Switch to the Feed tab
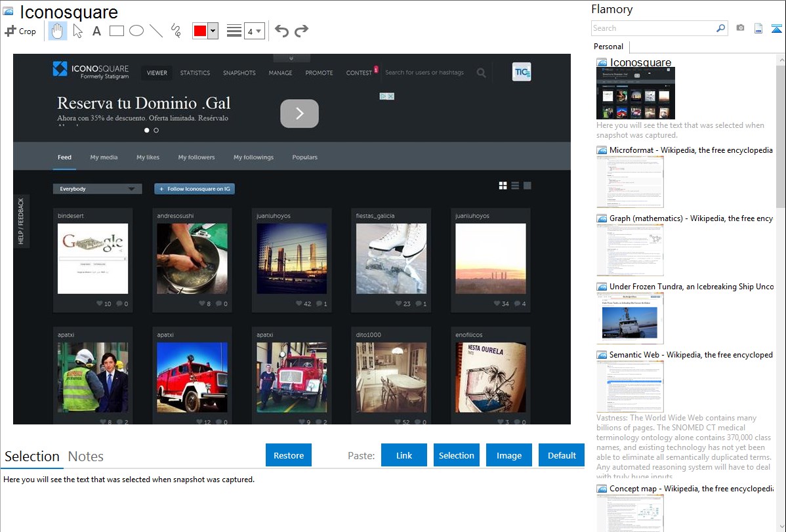This screenshot has width=786, height=532. [x=64, y=157]
